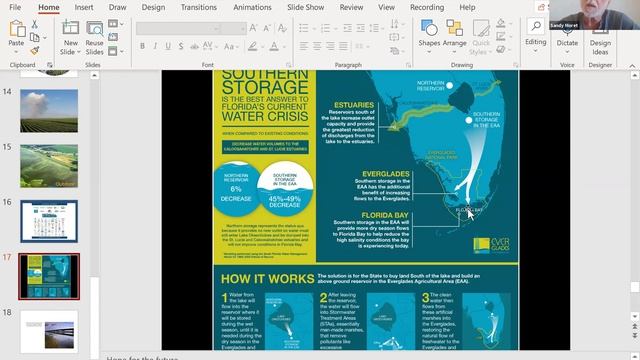The image size is (640, 360).
Task: Increase list indent level
Action: (361, 28)
